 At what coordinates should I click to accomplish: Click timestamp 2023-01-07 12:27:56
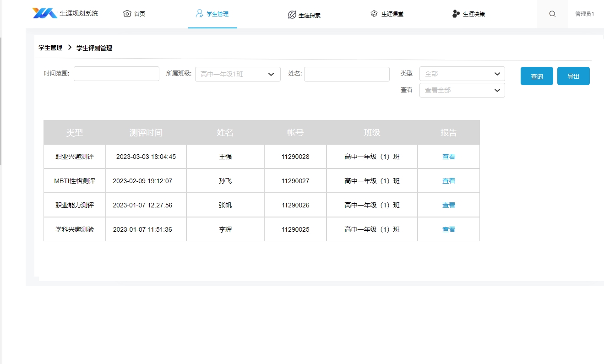142,205
